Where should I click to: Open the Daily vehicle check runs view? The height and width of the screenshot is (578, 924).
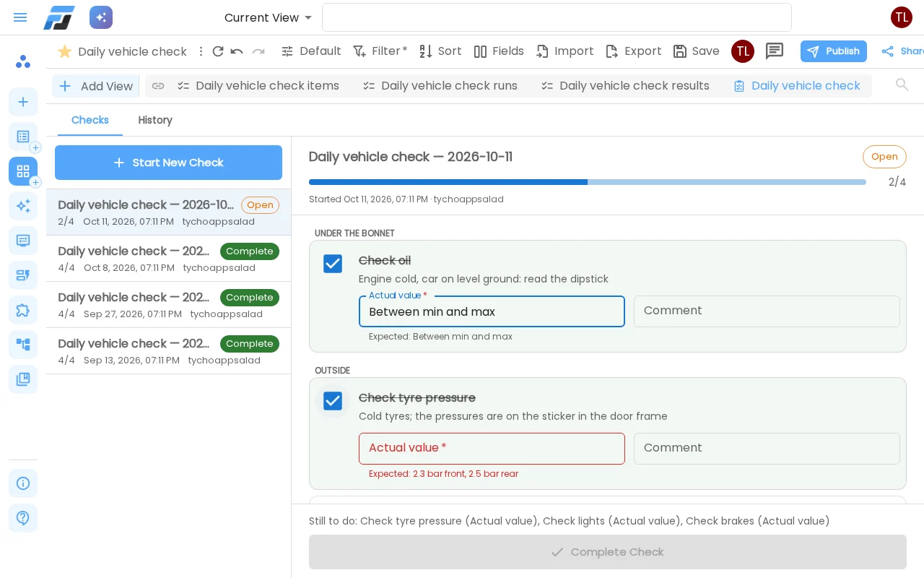440,86
